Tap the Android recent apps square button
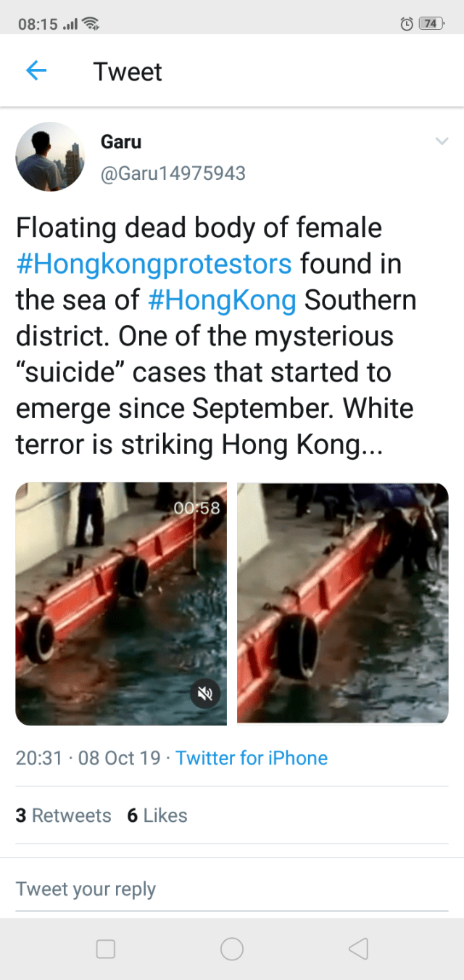Image resolution: width=464 pixels, height=980 pixels. tap(106, 949)
